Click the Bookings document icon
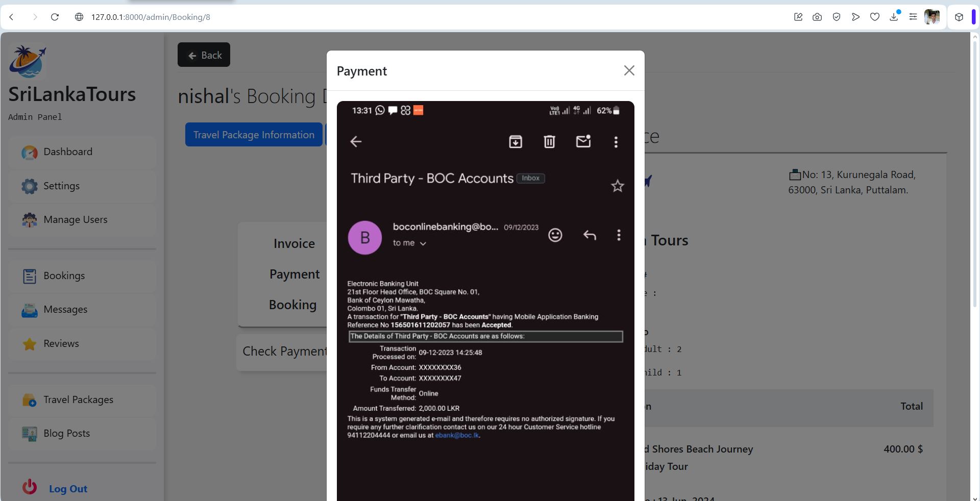 tap(30, 276)
